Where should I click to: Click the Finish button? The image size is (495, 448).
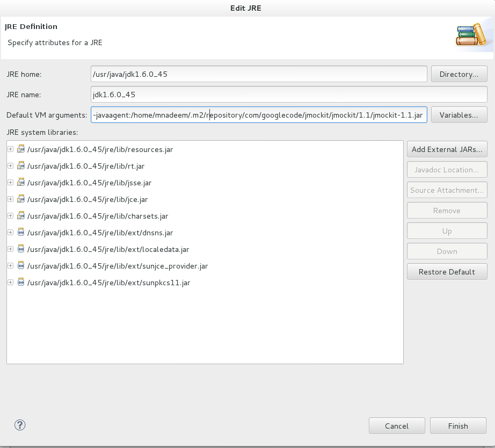[x=458, y=426]
